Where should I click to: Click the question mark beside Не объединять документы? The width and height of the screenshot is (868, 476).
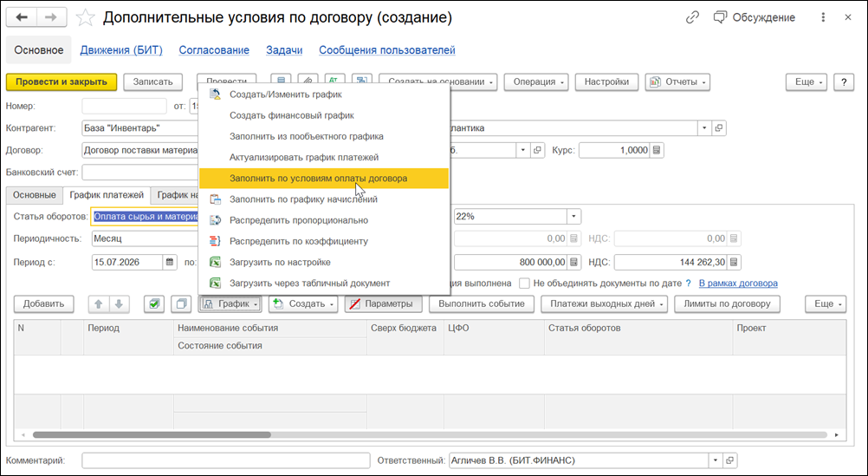pos(689,284)
